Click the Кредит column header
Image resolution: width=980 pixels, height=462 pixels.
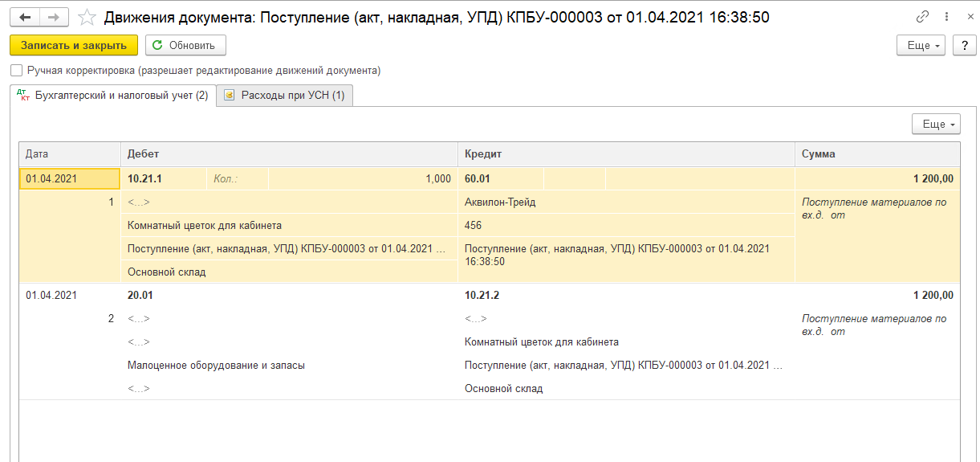(626, 153)
